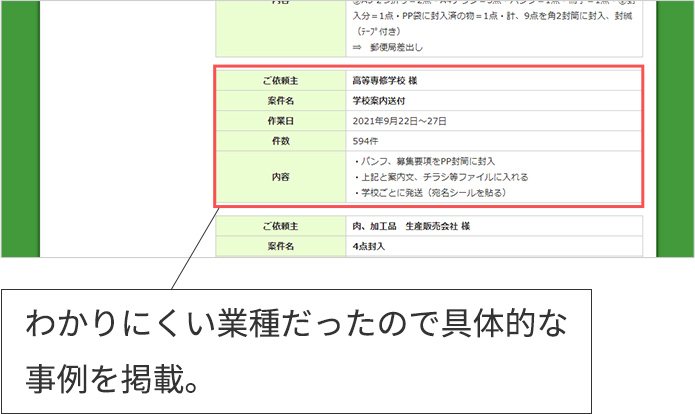Click 案件名 label beside 4点封入

click(x=281, y=246)
